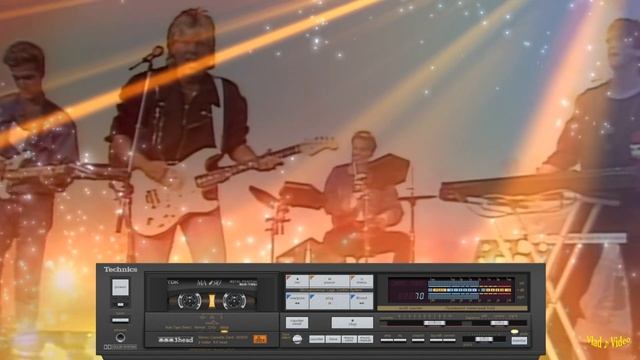Click the power button on the Technics deck
The image size is (640, 360).
(120, 287)
